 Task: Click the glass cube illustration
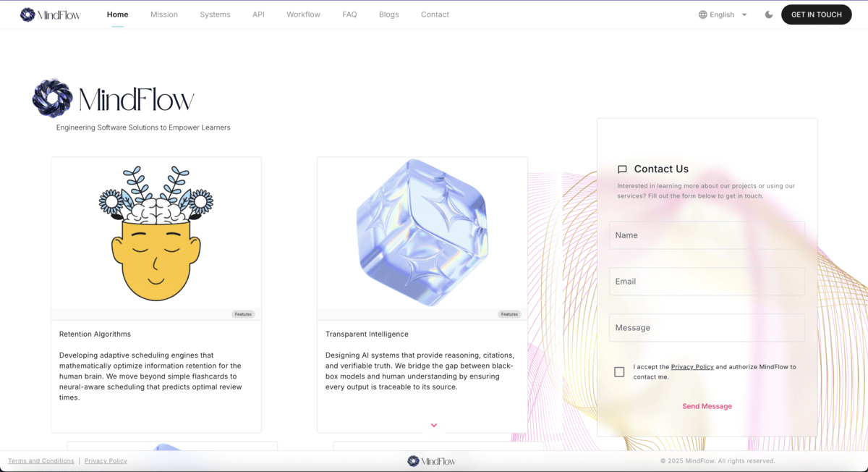(422, 232)
